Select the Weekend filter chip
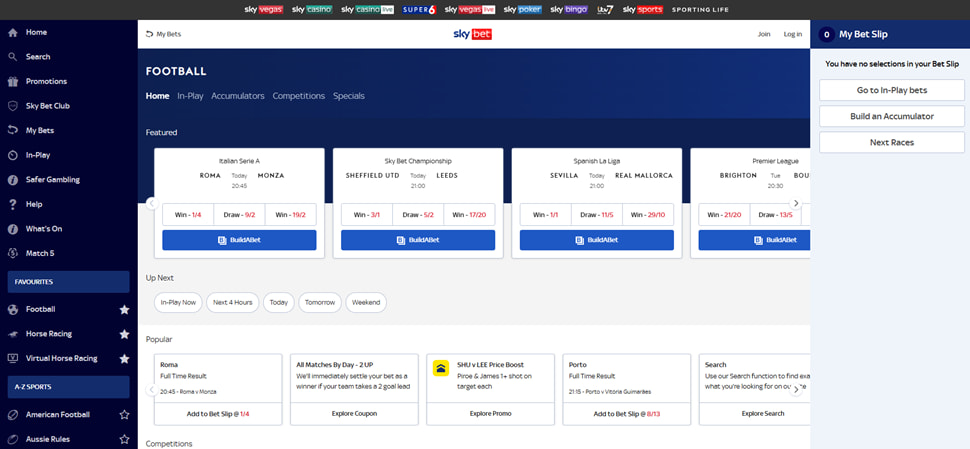The width and height of the screenshot is (970, 449). pos(366,302)
